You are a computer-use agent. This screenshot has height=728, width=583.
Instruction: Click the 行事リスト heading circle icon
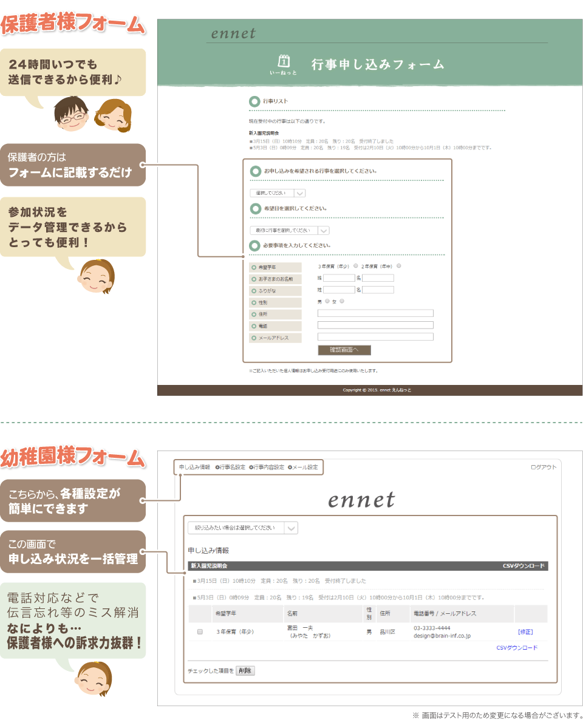254,101
